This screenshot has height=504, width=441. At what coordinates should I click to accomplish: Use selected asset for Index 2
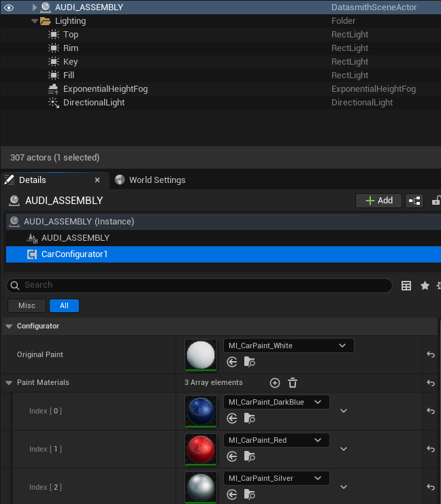click(x=232, y=494)
